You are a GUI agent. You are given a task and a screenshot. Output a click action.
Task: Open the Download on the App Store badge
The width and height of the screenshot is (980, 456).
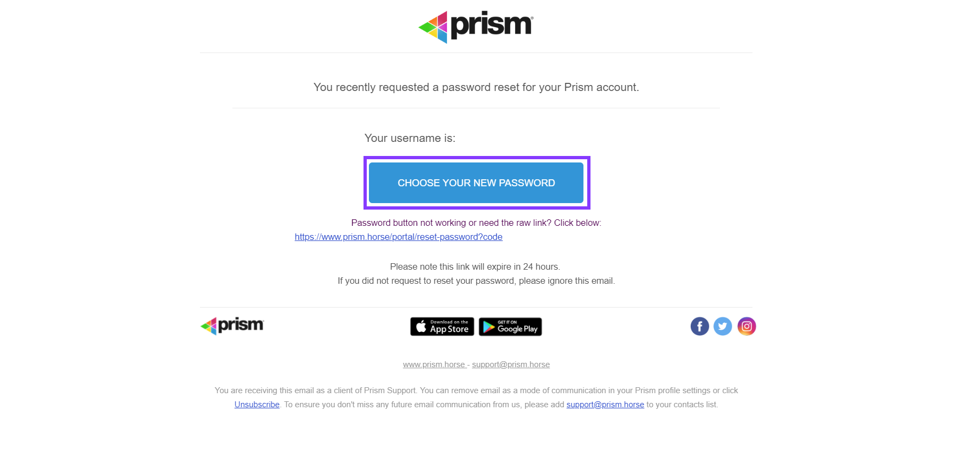point(442,327)
